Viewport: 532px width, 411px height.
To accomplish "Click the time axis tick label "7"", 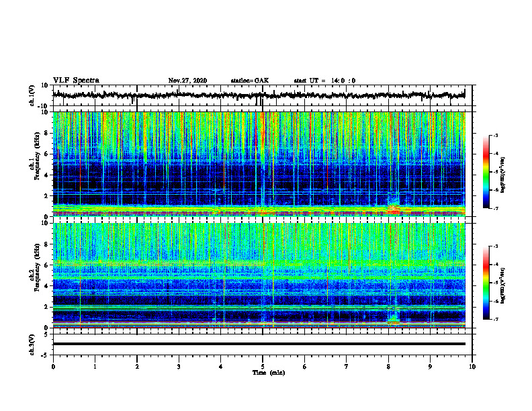I will [347, 367].
